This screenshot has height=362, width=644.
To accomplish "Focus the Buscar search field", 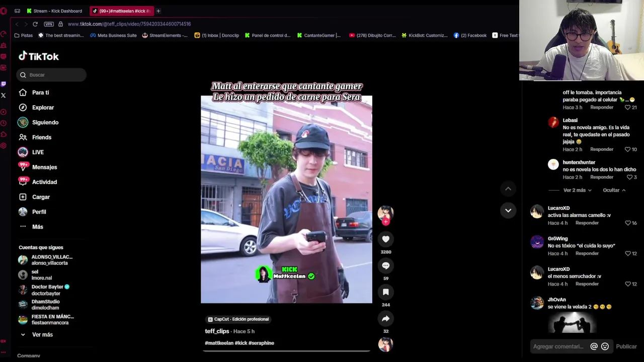I will pyautogui.click(x=51, y=75).
